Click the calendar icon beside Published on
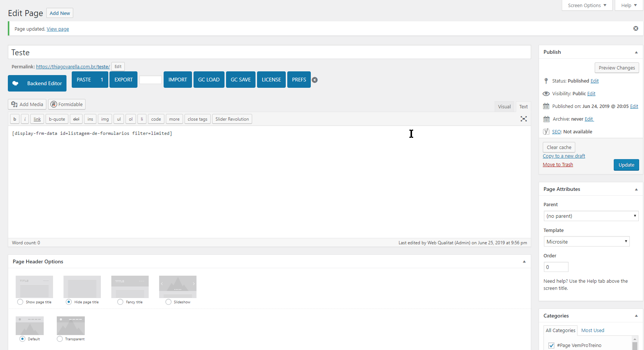Screen dimensions: 644x350 pyautogui.click(x=546, y=106)
